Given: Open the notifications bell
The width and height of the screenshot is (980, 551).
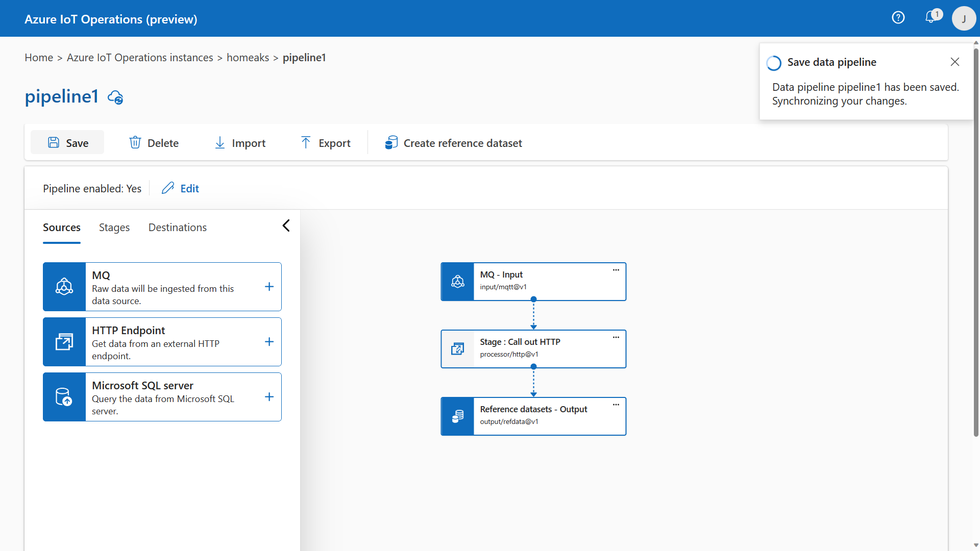Looking at the screenshot, I should (931, 17).
